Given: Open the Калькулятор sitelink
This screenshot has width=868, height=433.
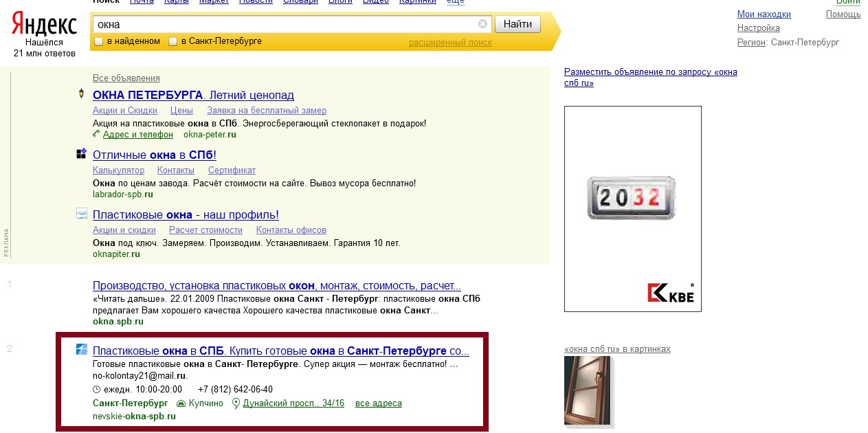Looking at the screenshot, I should tap(118, 170).
